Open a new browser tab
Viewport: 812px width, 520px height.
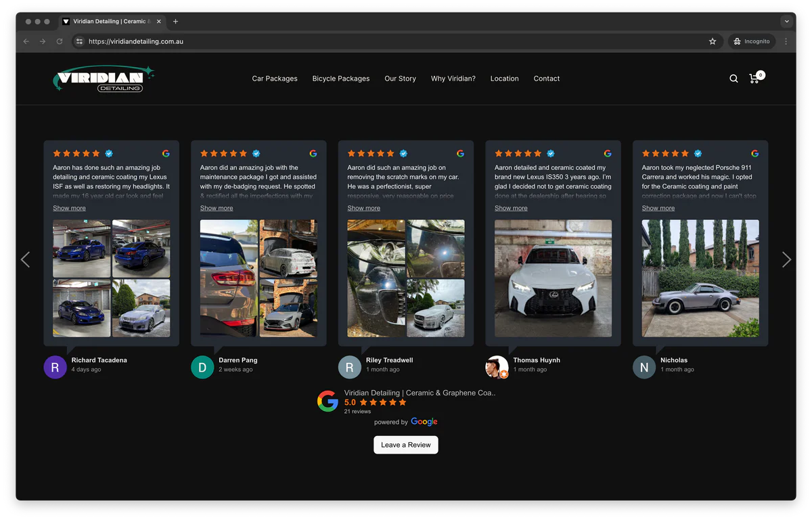[x=175, y=22]
